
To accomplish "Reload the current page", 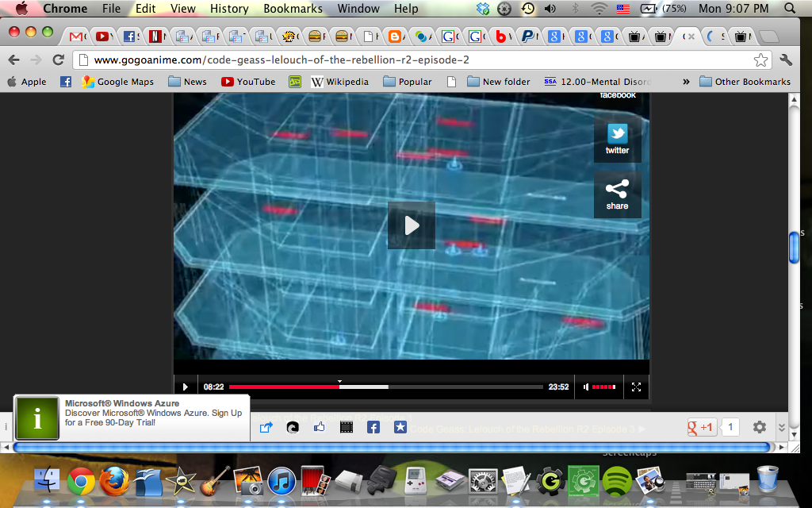I will (59, 60).
